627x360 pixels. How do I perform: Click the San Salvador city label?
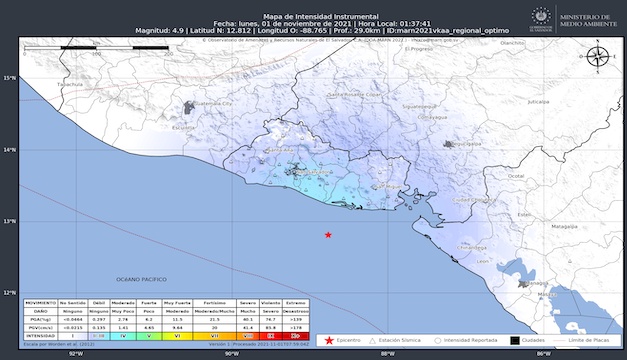coord(314,172)
